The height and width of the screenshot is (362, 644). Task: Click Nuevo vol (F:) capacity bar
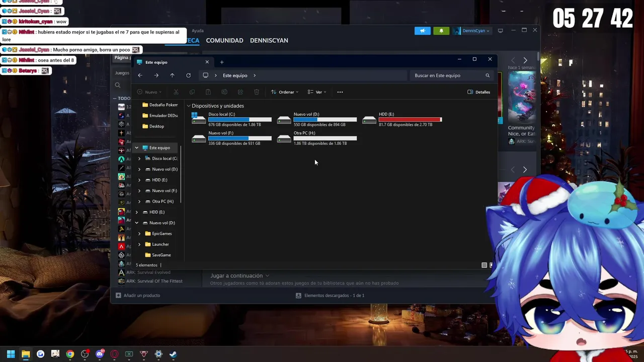click(240, 138)
